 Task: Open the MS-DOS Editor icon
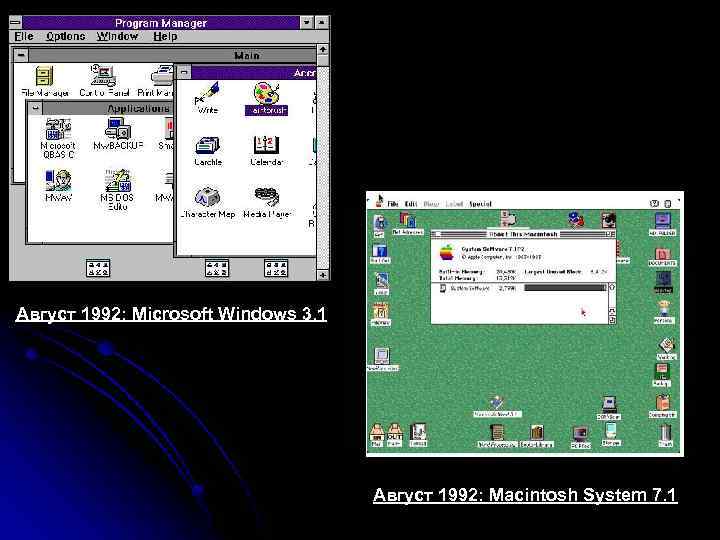118,181
